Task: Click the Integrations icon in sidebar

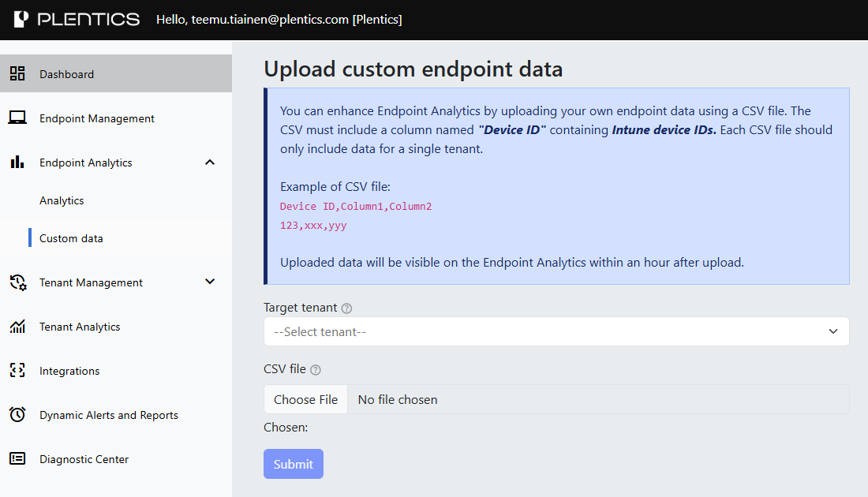Action: coord(17,371)
